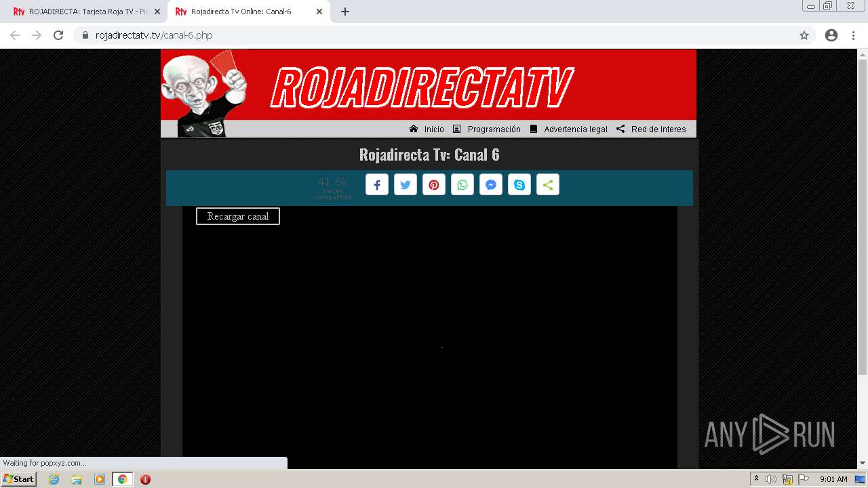Open Windows Start menu
The height and width of the screenshot is (488, 868).
click(18, 479)
